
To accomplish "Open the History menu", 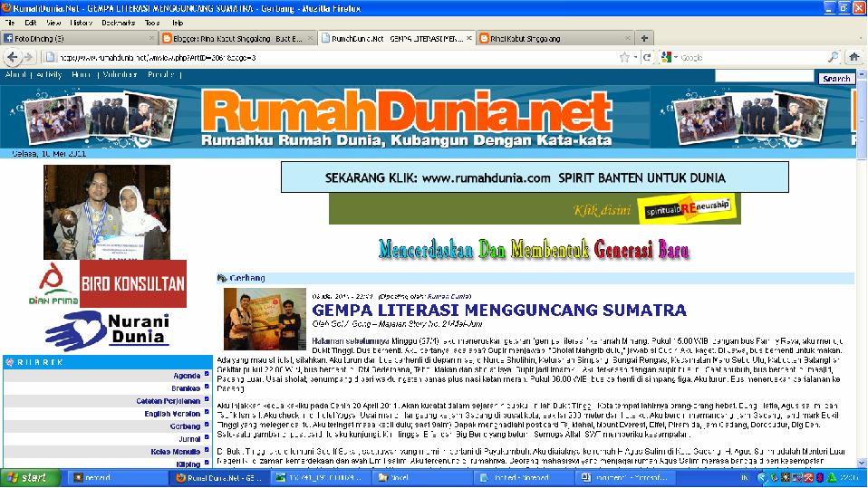I will coord(81,23).
